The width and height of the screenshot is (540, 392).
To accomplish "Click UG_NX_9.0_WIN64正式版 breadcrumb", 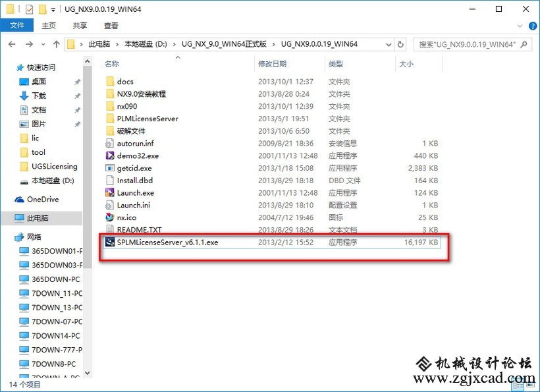I will [x=224, y=44].
